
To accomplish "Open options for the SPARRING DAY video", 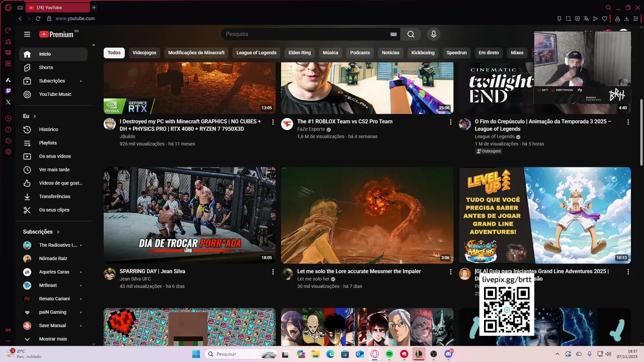I will click(x=273, y=272).
